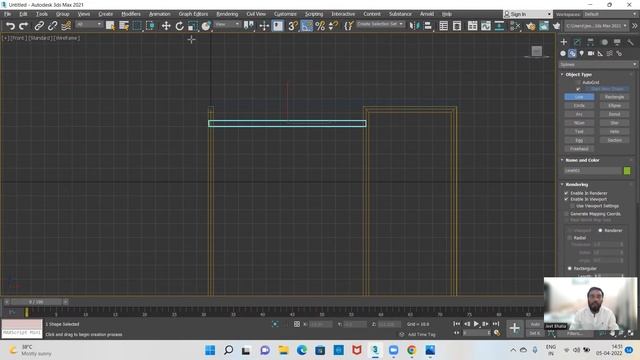Image resolution: width=640 pixels, height=360 pixels.
Task: Select the Lights category icon
Action: 582,53
